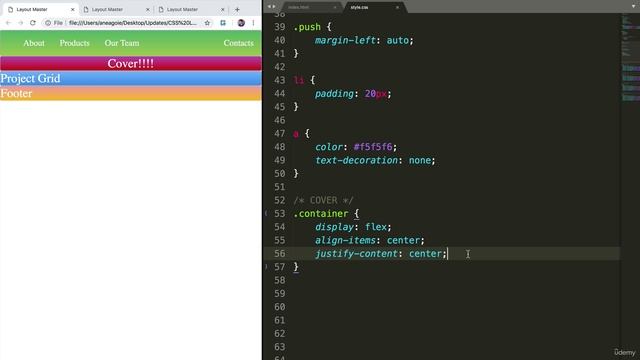Click the COVER comment on line 52
640x360 pixels.
(323, 200)
